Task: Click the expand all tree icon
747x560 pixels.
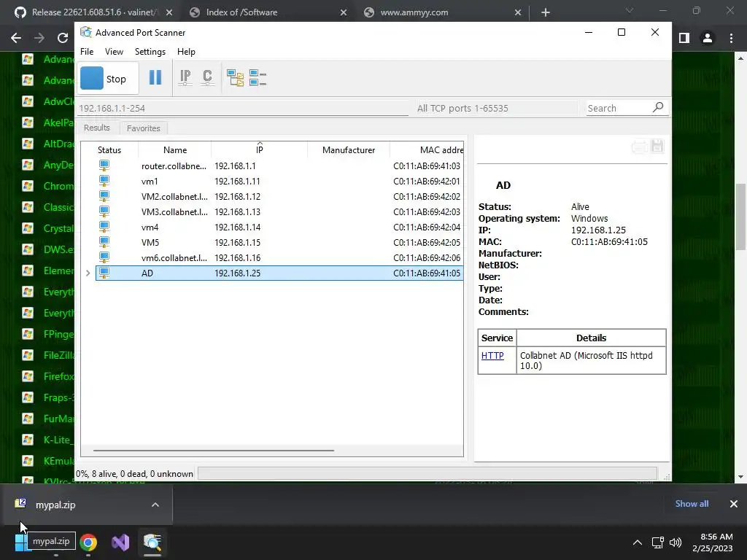Action: coord(235,77)
